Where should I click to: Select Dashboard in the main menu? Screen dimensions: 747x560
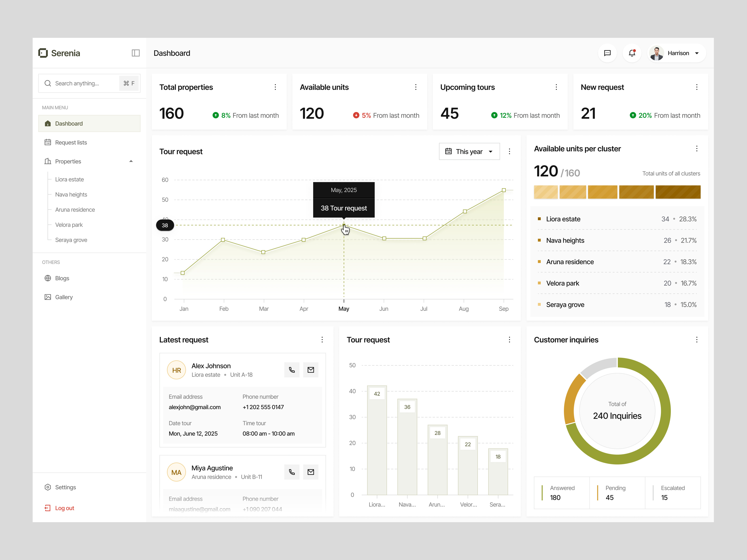click(69, 123)
